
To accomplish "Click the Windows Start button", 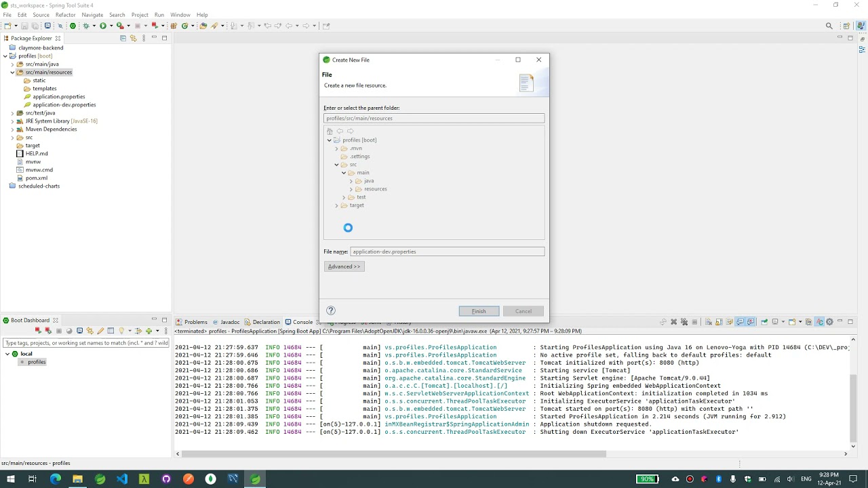I will coord(10,479).
